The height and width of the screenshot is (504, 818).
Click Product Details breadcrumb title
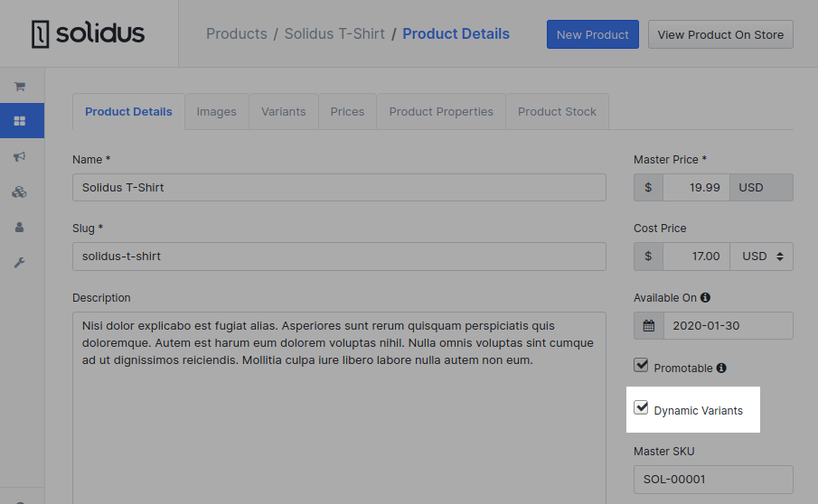click(x=456, y=34)
